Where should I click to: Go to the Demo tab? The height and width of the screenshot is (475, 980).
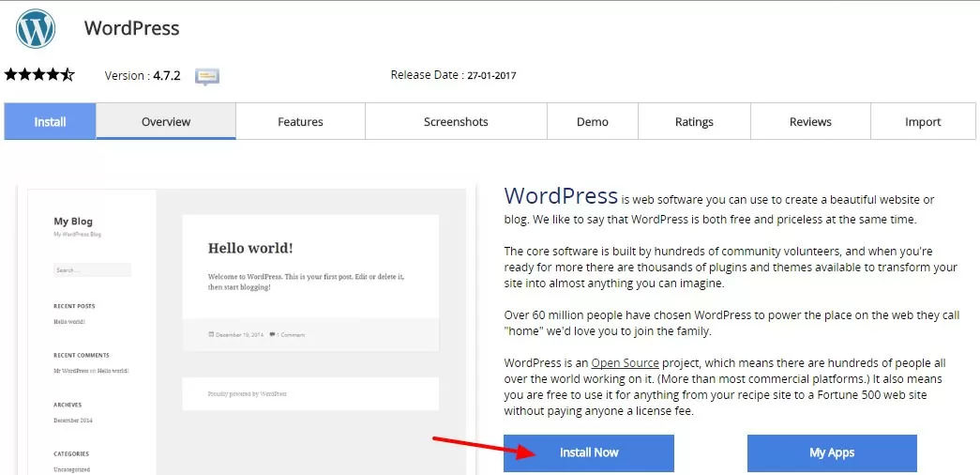[x=593, y=121]
